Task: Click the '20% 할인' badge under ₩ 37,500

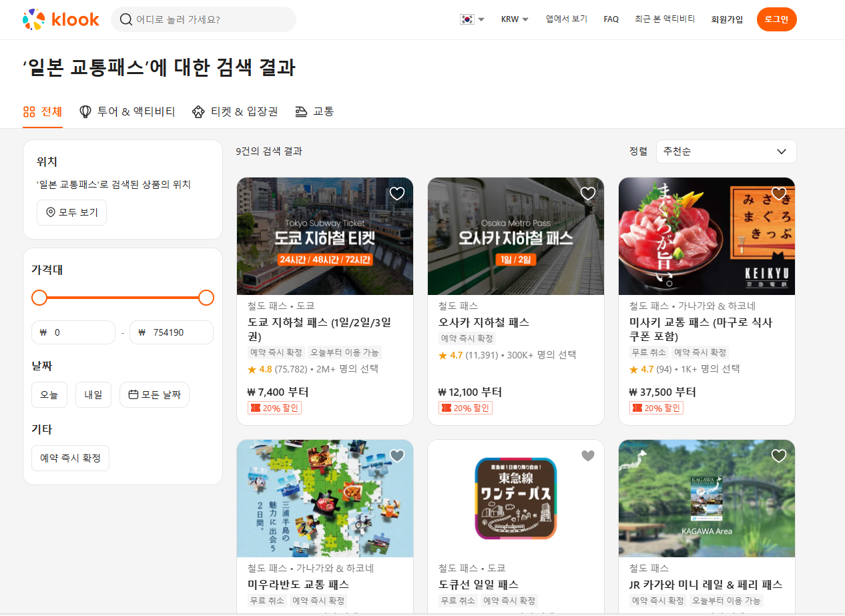Action: coord(656,408)
